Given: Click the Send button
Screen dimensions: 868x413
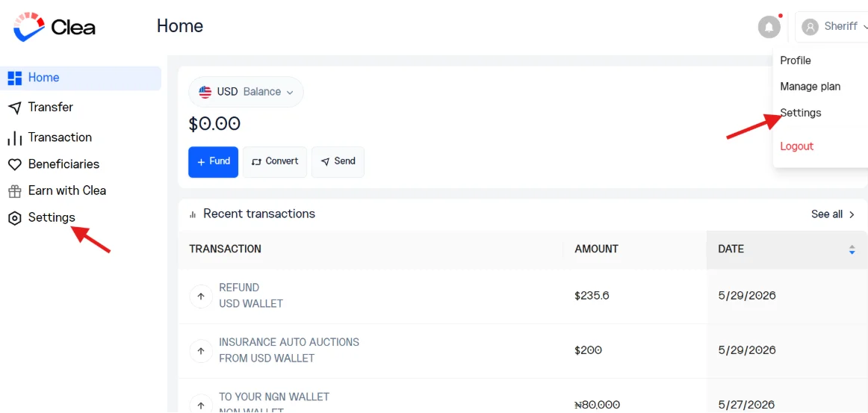Looking at the screenshot, I should (338, 161).
